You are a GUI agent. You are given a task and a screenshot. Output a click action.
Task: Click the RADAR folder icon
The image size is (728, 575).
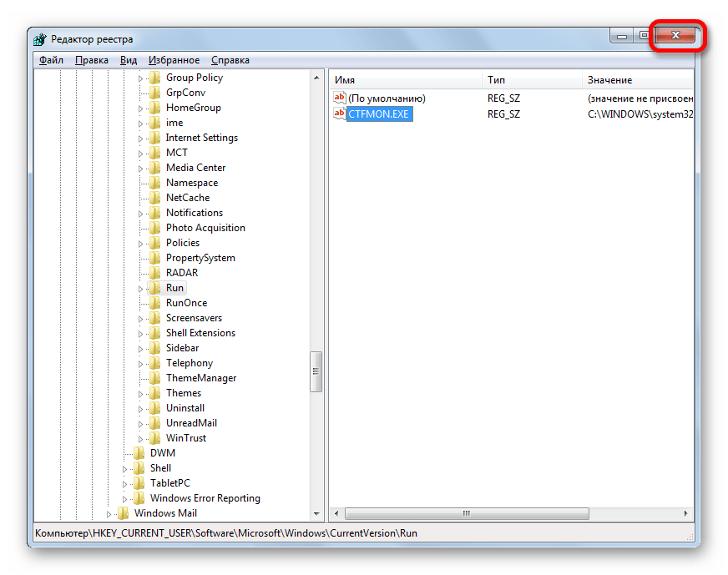tap(155, 273)
